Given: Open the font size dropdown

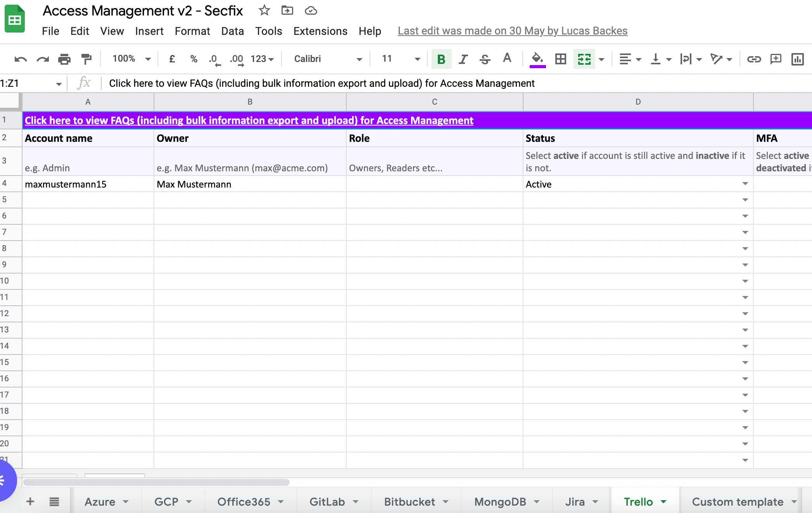Looking at the screenshot, I should pyautogui.click(x=401, y=59).
